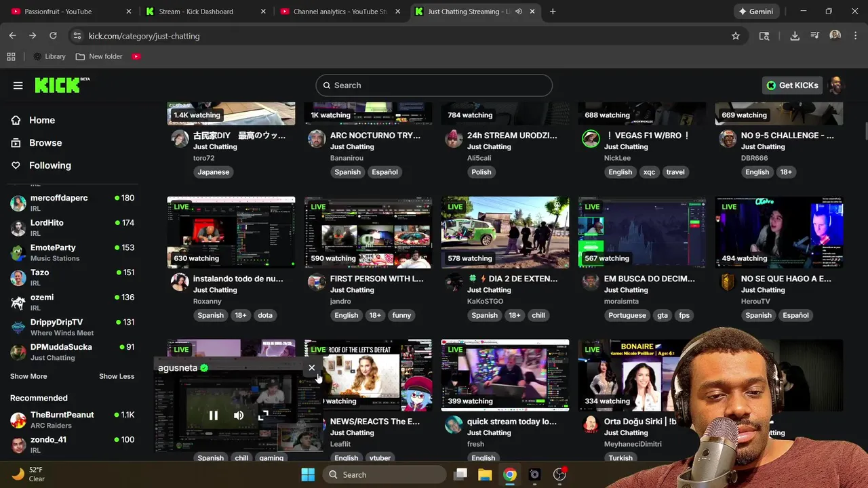Open Chrome downloads

coord(795,36)
